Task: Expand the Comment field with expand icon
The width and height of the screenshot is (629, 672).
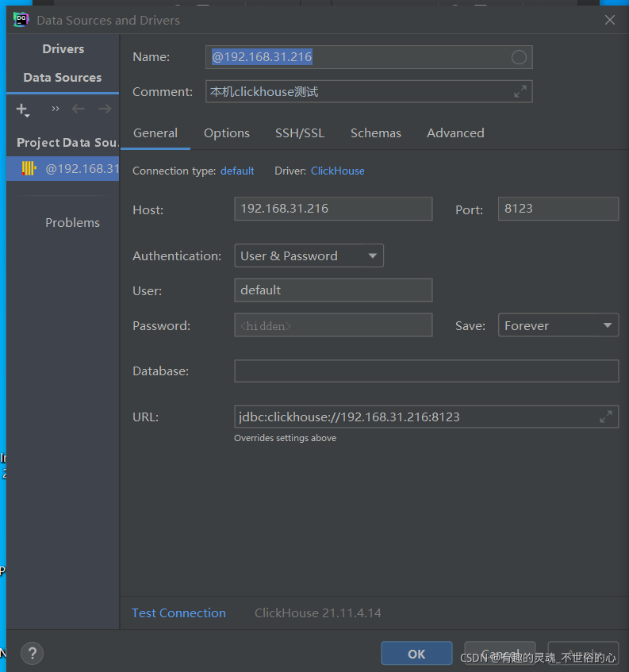Action: 520,91
